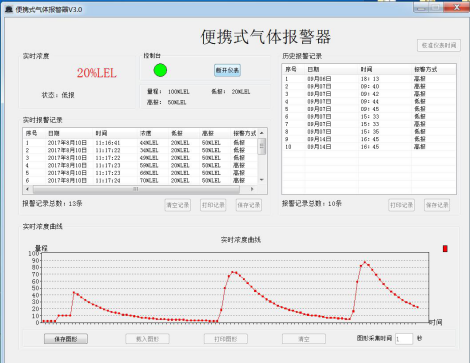Click the realtime table's scroll-down arrow

click(262, 180)
